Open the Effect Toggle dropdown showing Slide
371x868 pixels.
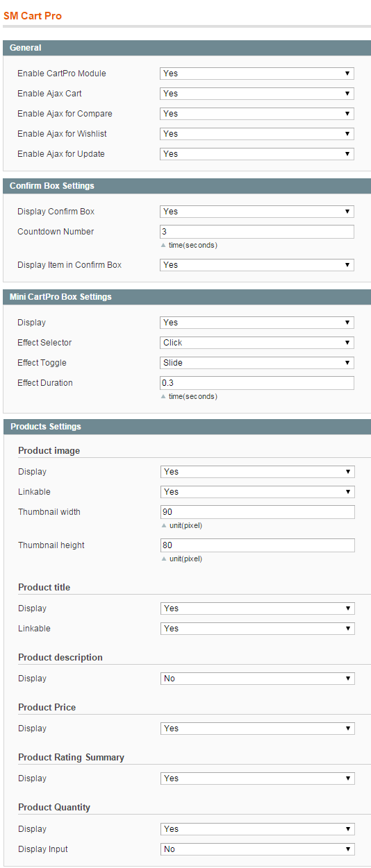coord(257,363)
